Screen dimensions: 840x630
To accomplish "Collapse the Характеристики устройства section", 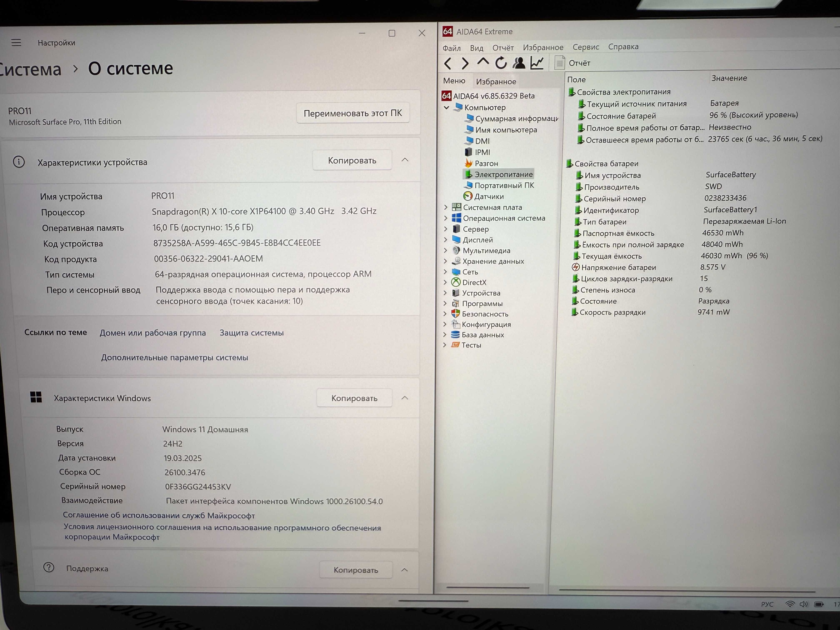I will coord(405,160).
